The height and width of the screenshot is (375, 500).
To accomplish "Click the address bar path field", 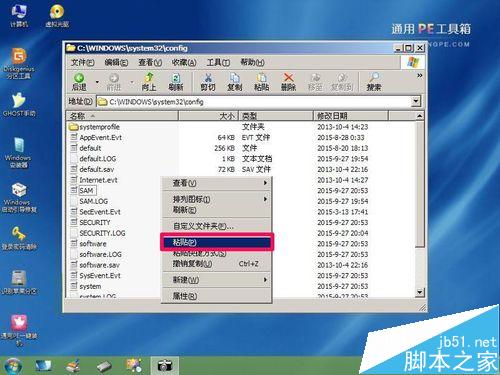I will [x=255, y=102].
